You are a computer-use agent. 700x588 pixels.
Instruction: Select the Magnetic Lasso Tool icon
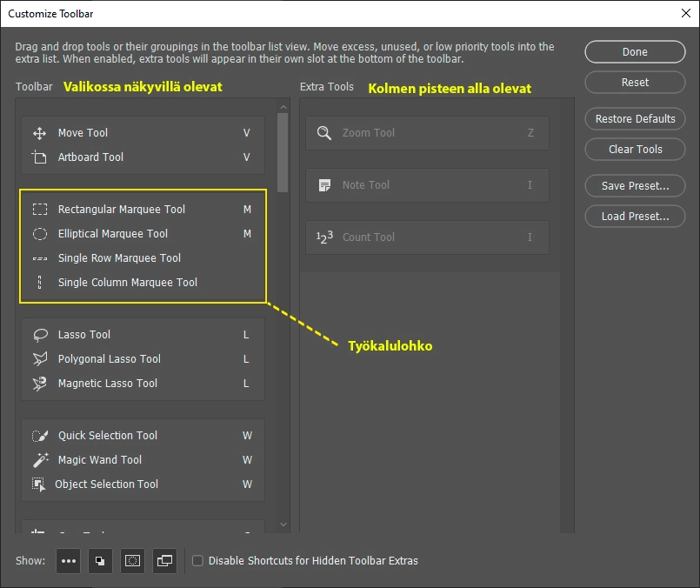(40, 384)
